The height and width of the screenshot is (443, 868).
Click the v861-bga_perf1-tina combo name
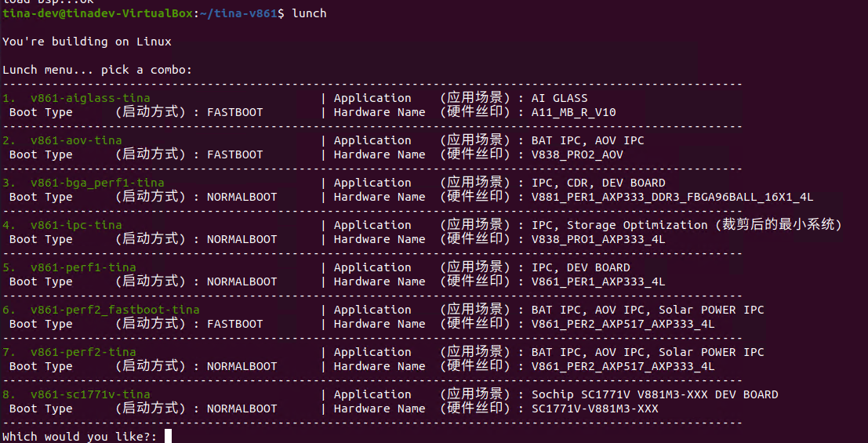click(97, 183)
